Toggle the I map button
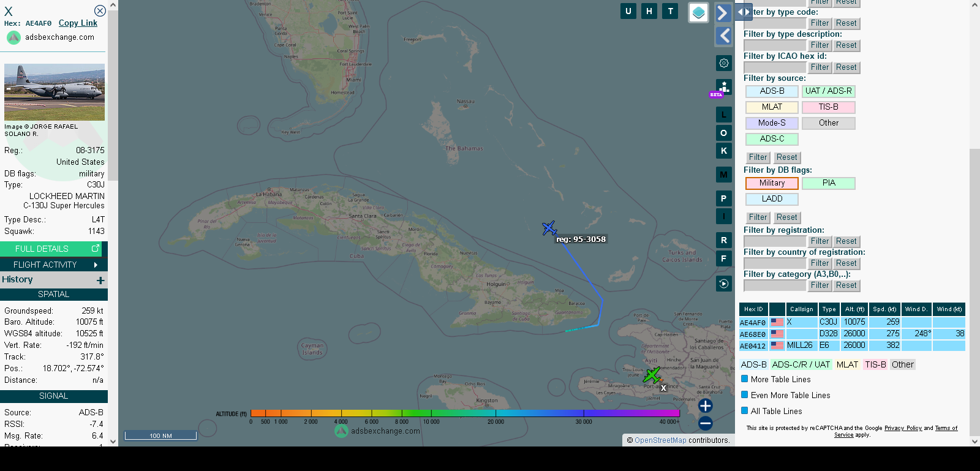The width and height of the screenshot is (980, 471). coord(724,216)
